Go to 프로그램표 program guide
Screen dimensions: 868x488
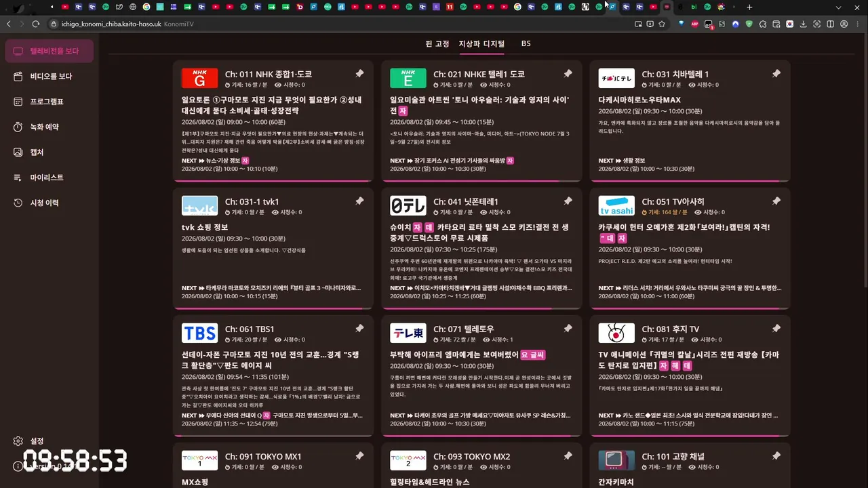coord(49,102)
